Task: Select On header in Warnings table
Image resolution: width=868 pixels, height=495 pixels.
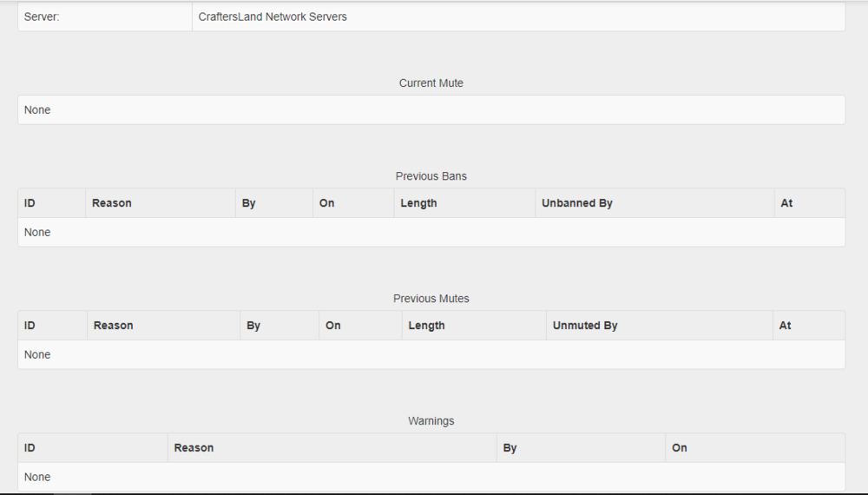Action: pos(679,448)
